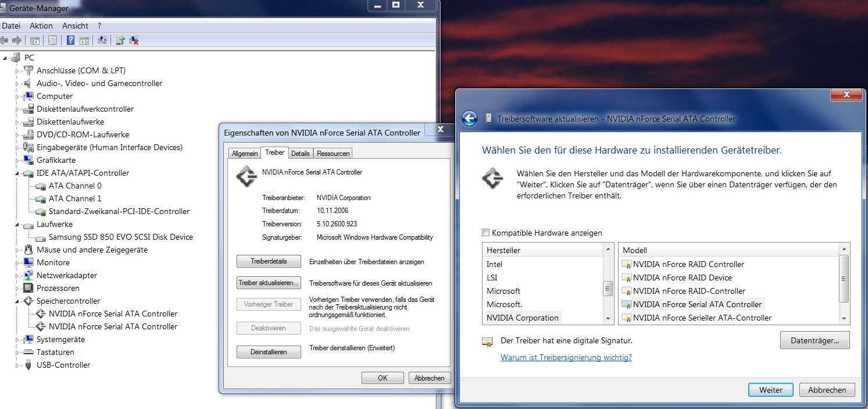This screenshot has width=868, height=409.
Task: Click the Grafikkarte display adapter icon
Action: [x=28, y=160]
